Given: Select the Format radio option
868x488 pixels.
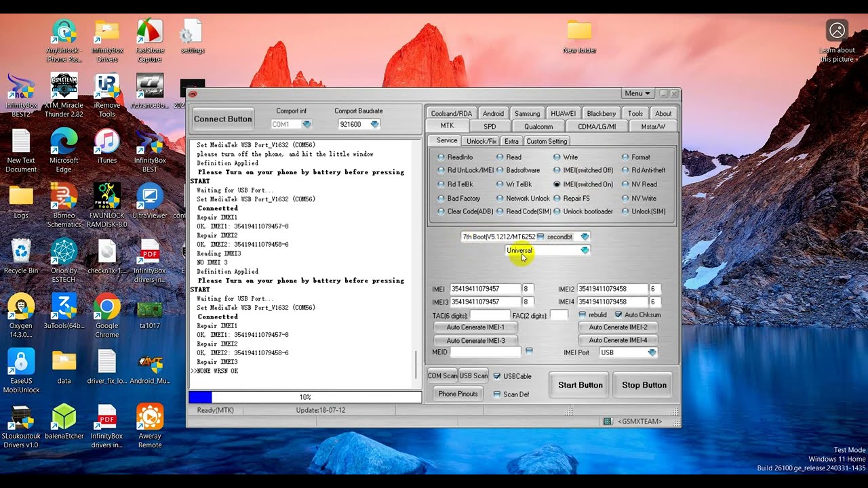Looking at the screenshot, I should (x=635, y=157).
